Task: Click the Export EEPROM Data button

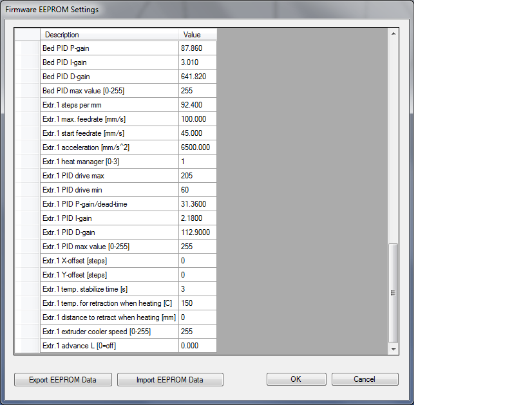Action: 62,379
